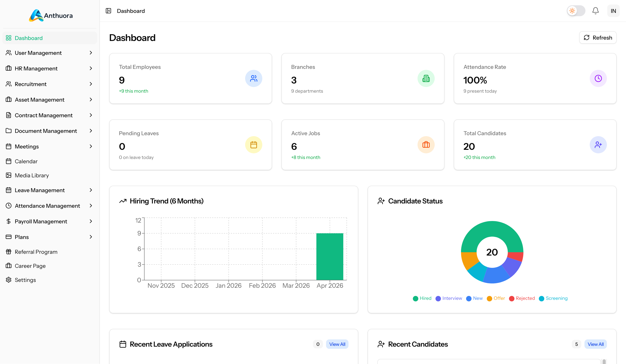This screenshot has width=626, height=364.
Task: View All recent leave applications
Action: 337,344
